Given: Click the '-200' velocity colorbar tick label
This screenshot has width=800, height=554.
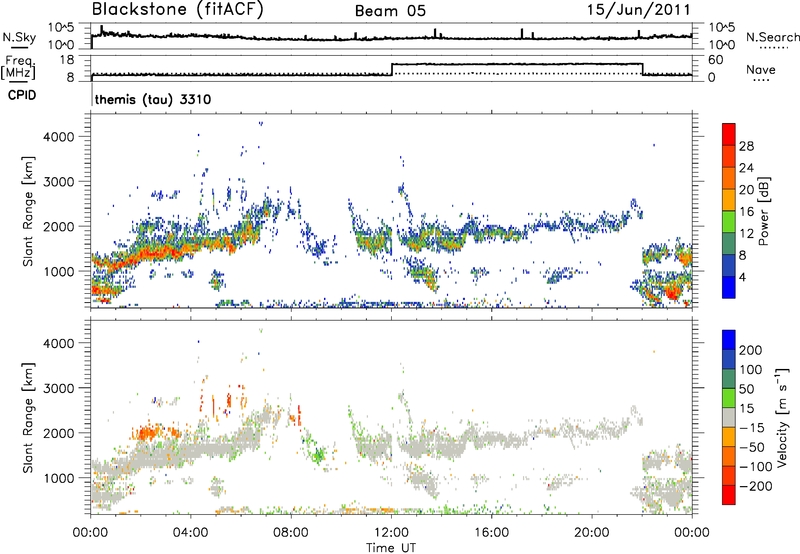Looking at the screenshot, I should [x=755, y=486].
